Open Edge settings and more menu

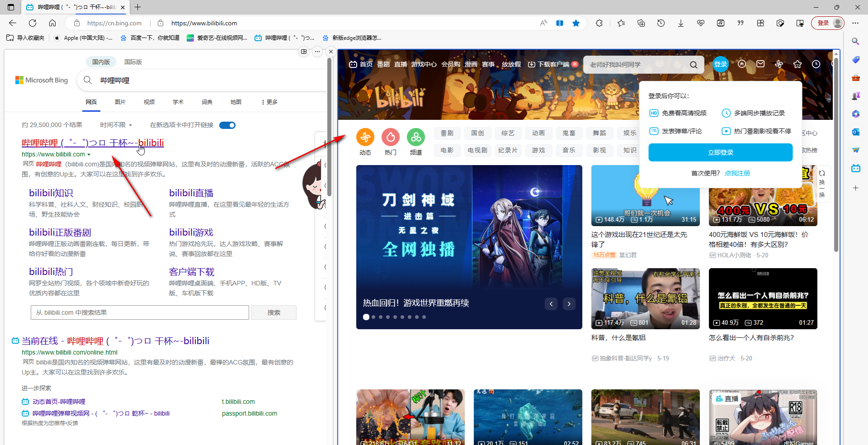pos(855,23)
